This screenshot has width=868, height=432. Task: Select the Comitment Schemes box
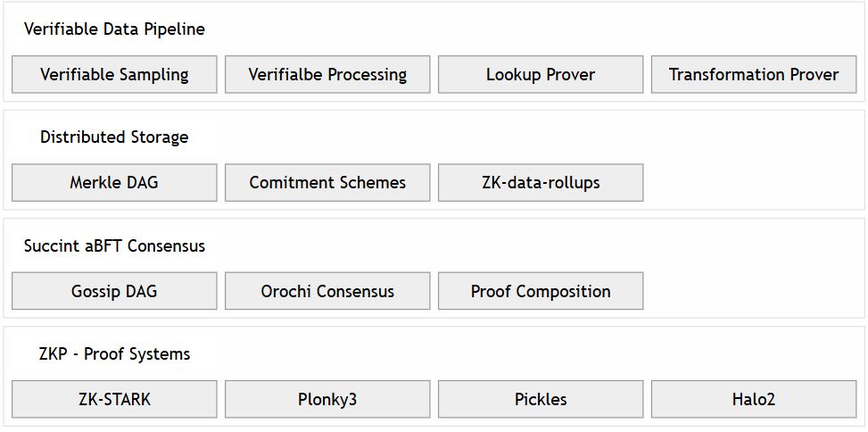tap(327, 183)
